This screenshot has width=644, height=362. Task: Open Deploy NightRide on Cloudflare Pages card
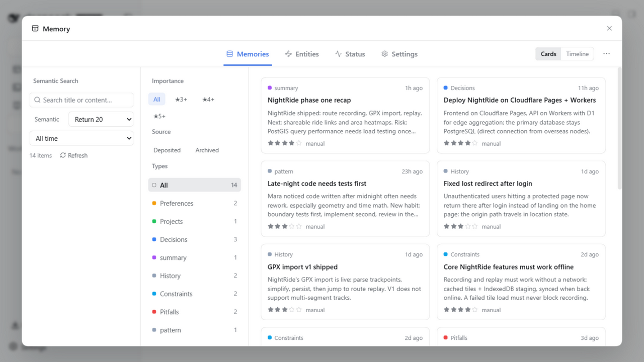(521, 116)
